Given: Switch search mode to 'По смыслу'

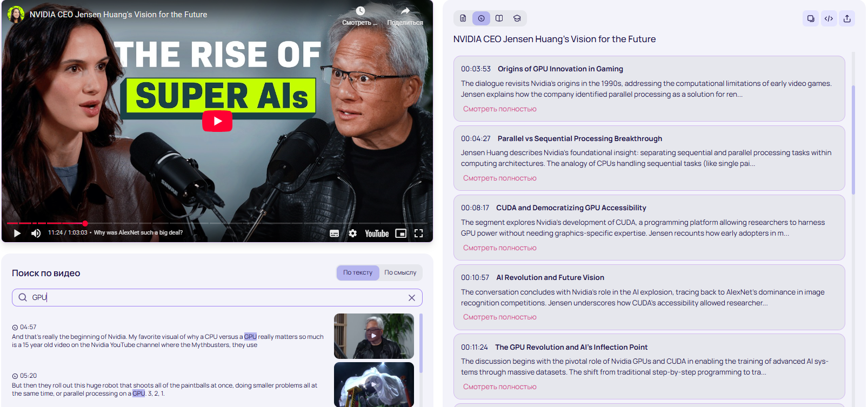Looking at the screenshot, I should tap(400, 272).
